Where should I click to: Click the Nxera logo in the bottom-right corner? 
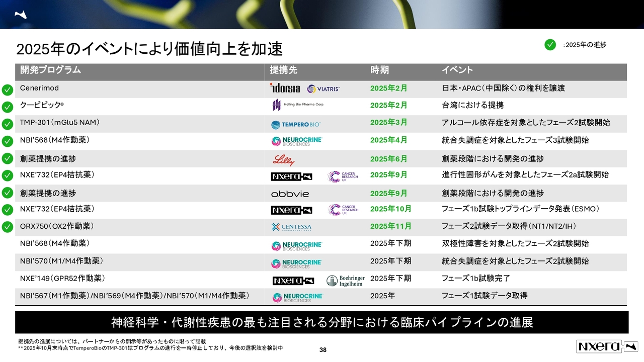point(607,346)
